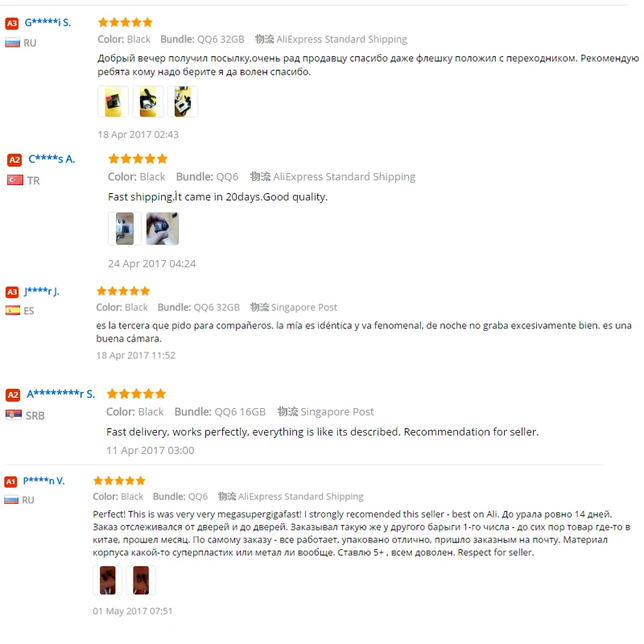Click the Spanish flag icon beside ES
Viewport: 644px width, 644px height.
tap(13, 310)
